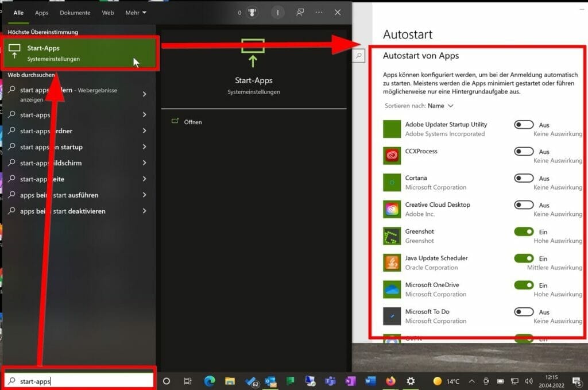Click 'Öffnen' in the preview pane
Image resolution: width=588 pixels, height=390 pixels.
click(x=193, y=122)
